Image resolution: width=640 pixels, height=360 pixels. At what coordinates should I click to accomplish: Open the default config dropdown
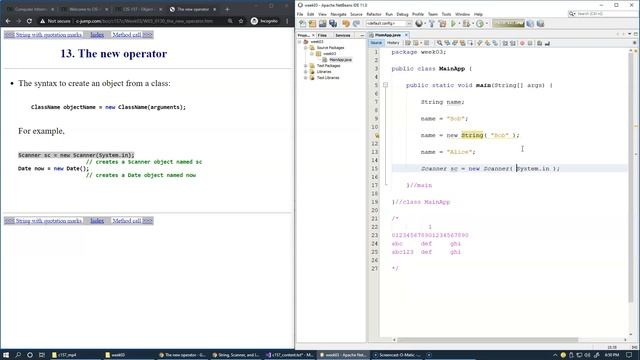click(389, 24)
